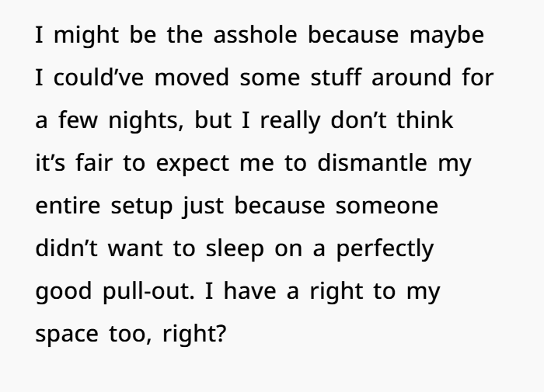Click the hyphenated word 'pull-out.'
This screenshot has height=392, width=544.
148,292
